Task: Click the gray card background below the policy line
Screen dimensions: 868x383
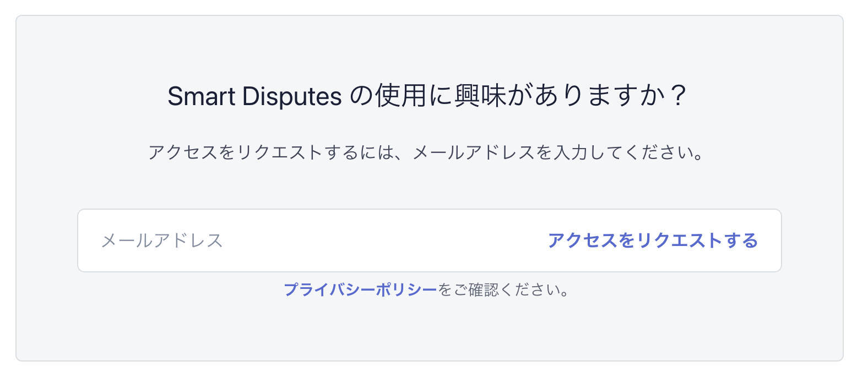Action: point(430,330)
